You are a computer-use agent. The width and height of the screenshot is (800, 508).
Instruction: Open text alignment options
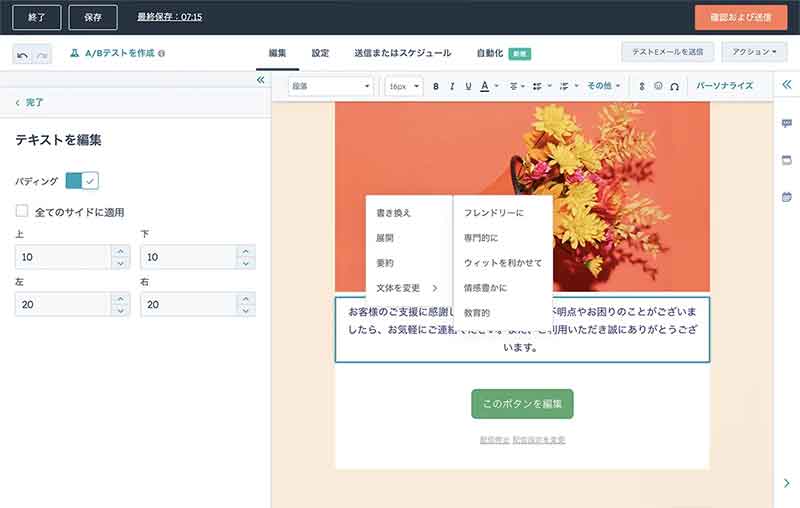(513, 86)
